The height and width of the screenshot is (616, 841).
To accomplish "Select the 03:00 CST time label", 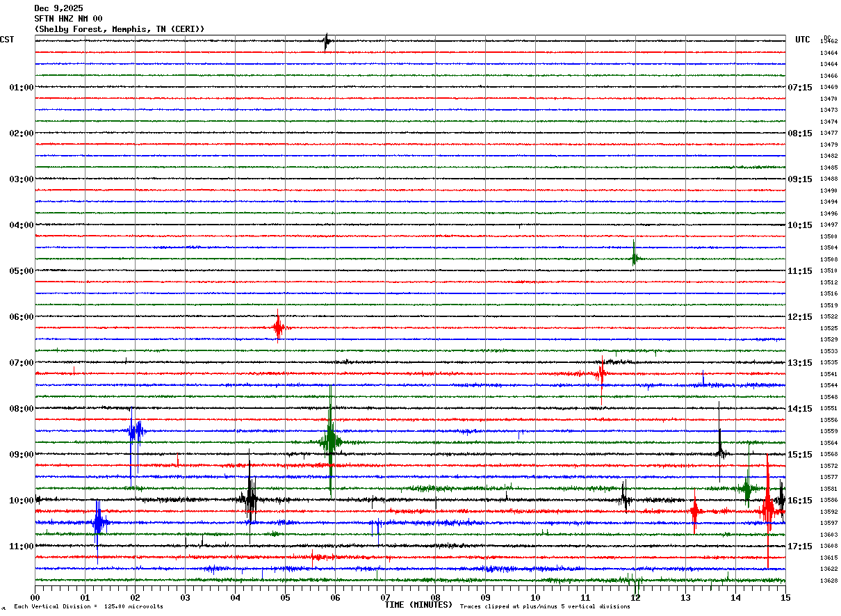I will (x=22, y=179).
